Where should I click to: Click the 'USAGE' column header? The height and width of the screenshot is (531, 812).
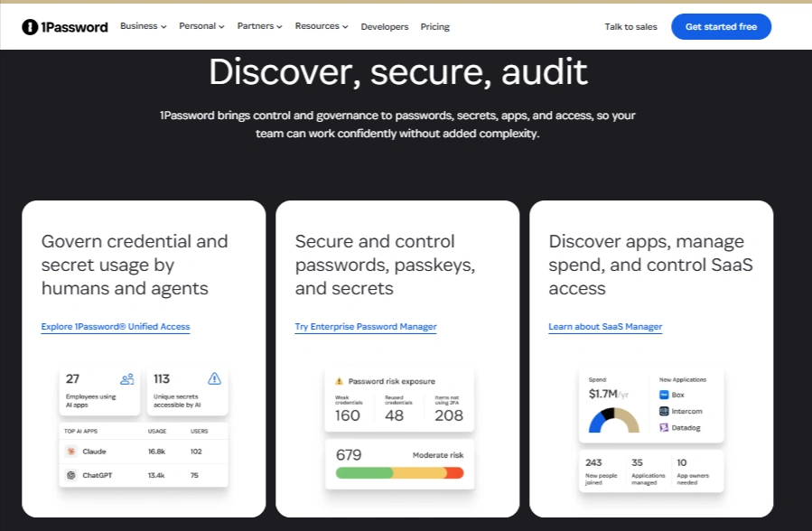tap(157, 431)
